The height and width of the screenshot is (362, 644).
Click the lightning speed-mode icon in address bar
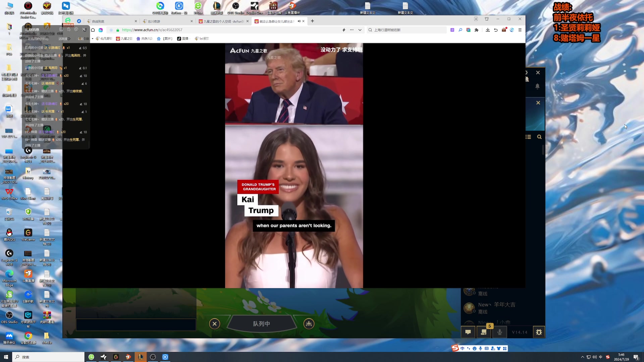click(344, 30)
